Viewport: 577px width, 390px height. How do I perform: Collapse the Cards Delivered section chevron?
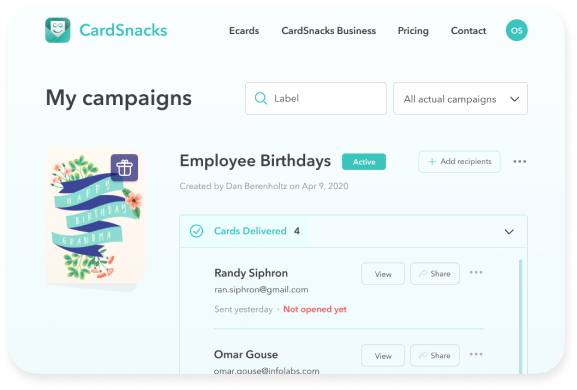click(509, 231)
